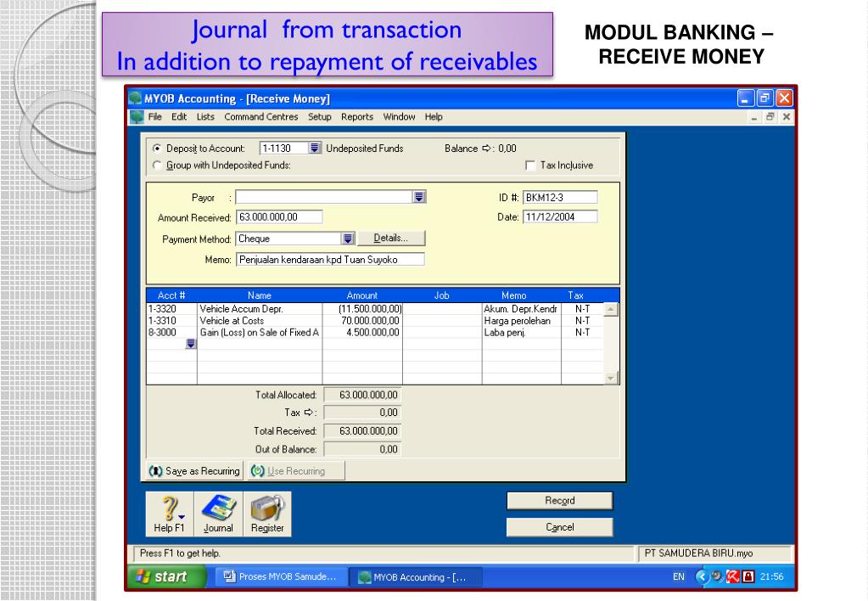The image size is (868, 601).
Task: Click Vehicle Accum Depr. name cell
Action: click(x=260, y=309)
